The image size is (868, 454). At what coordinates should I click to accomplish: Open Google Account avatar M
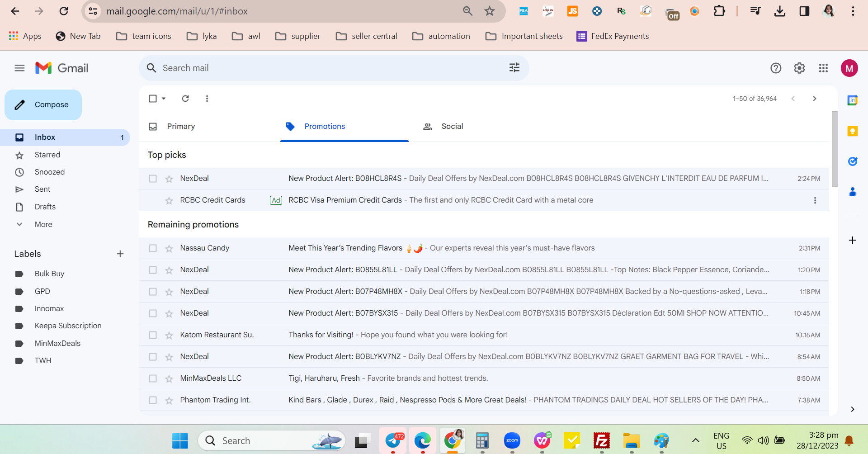[x=849, y=68]
